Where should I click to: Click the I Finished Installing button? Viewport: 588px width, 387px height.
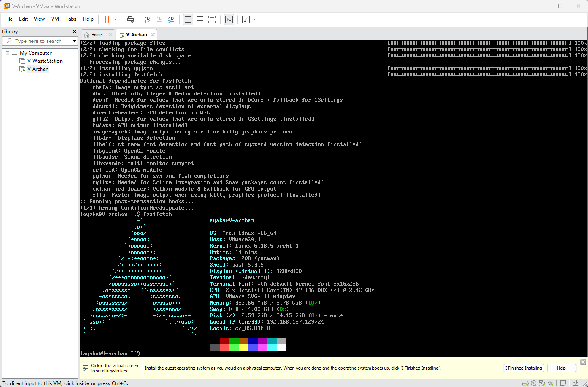(523, 368)
